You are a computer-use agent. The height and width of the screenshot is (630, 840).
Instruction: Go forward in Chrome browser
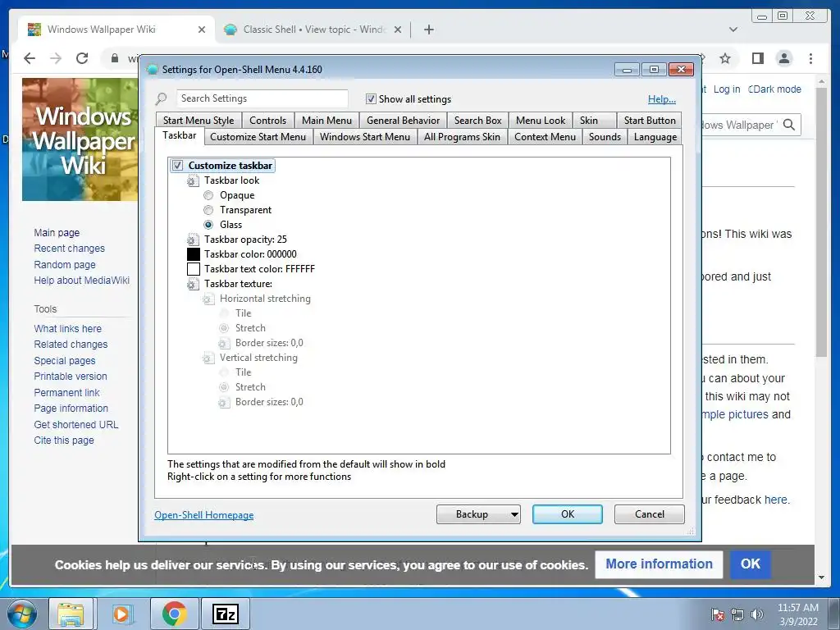pos(56,58)
